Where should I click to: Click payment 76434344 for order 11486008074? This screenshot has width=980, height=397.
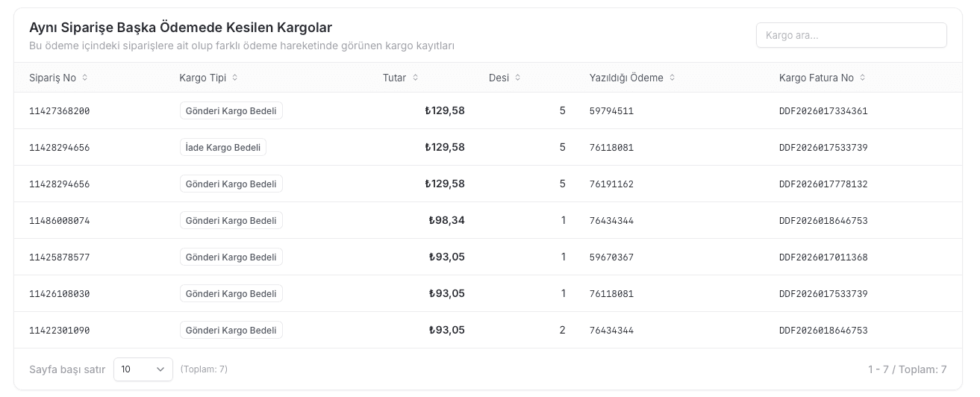(611, 221)
